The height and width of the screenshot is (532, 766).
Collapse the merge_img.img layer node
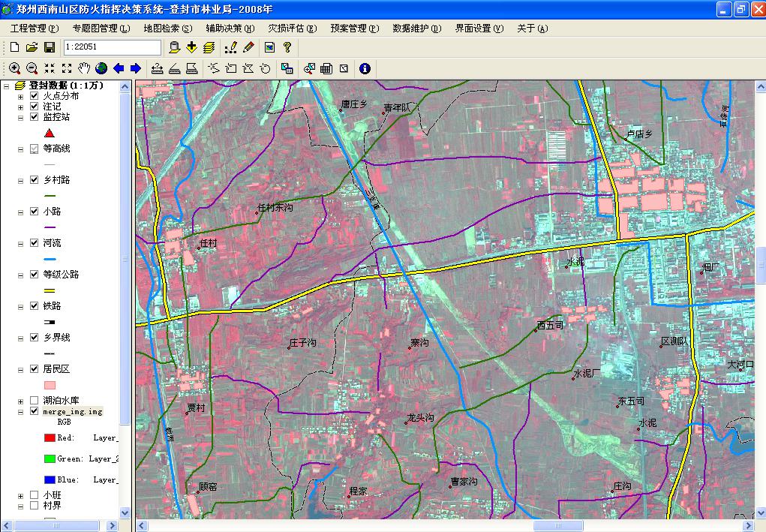[20, 412]
